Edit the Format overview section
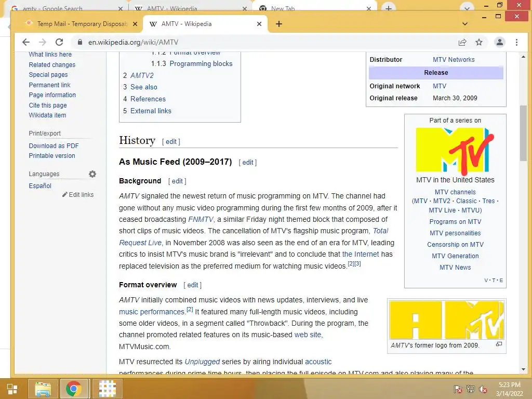Screen dimensions: 532x399 pos(192,285)
